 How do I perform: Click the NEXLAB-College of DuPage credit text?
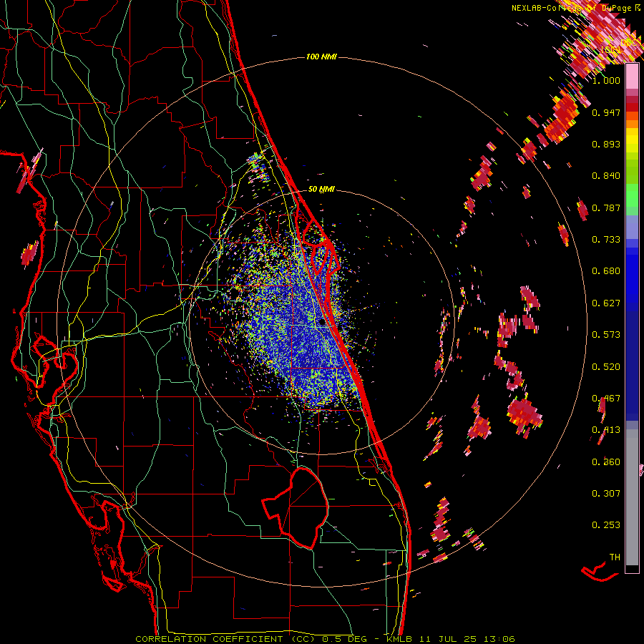(576, 8)
